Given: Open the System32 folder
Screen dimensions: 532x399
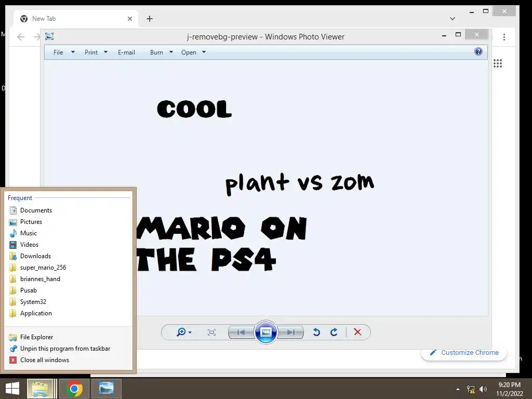Looking at the screenshot, I should pos(68,302).
